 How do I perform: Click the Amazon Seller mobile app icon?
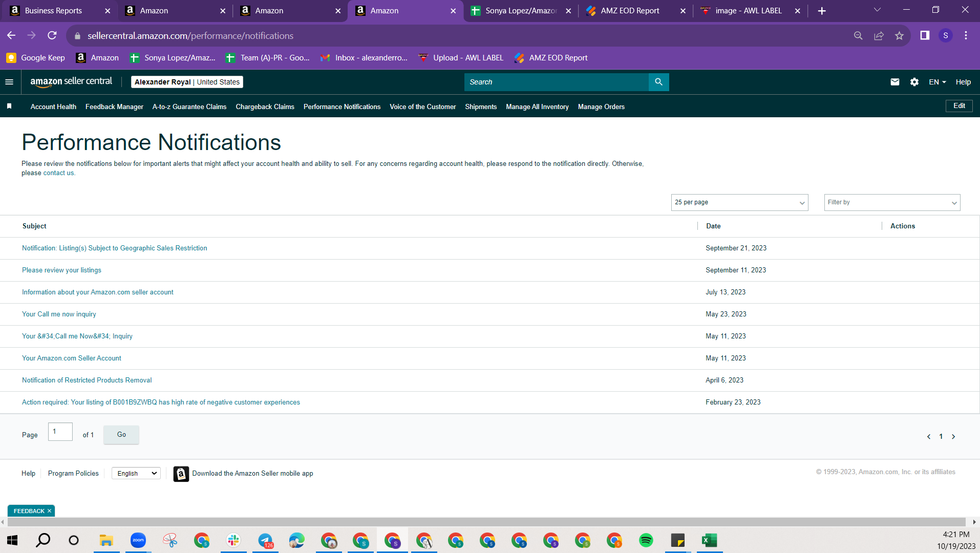click(181, 474)
